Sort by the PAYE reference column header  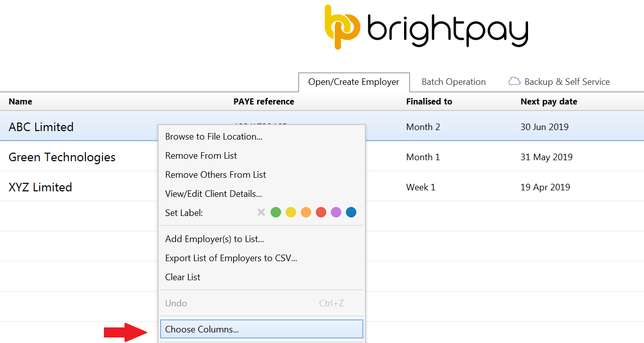pyautogui.click(x=264, y=101)
